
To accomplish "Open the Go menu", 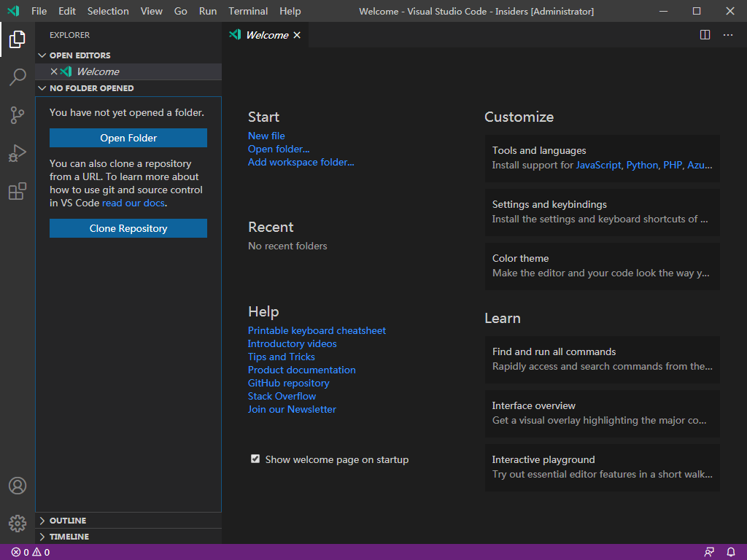I will pos(181,11).
